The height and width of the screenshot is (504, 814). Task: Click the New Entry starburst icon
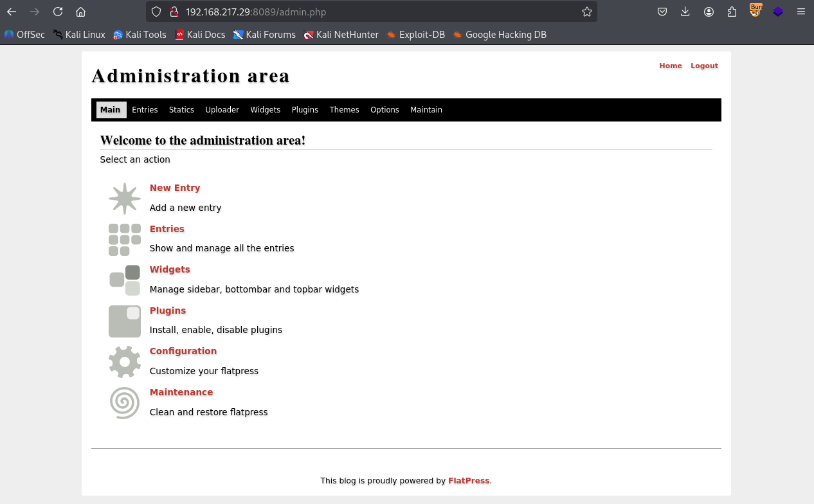[124, 199]
